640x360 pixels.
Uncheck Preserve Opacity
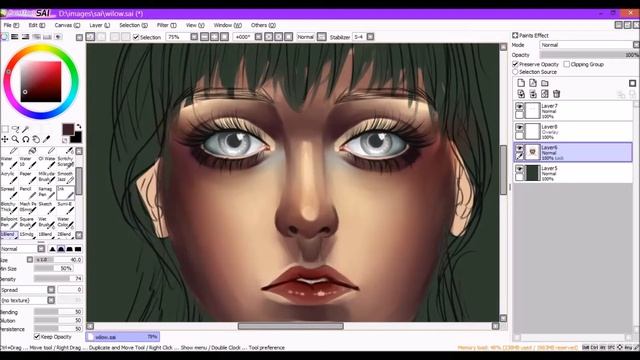tap(515, 64)
